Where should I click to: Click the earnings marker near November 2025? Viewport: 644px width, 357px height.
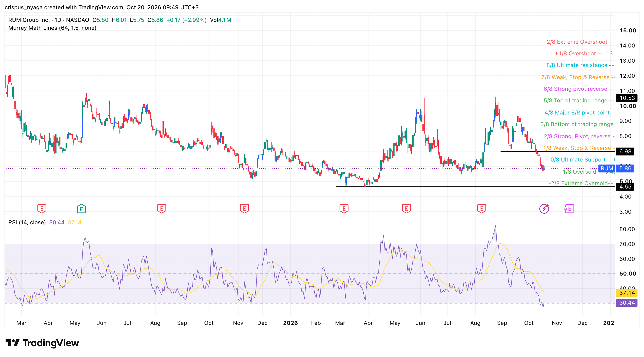tap(244, 208)
